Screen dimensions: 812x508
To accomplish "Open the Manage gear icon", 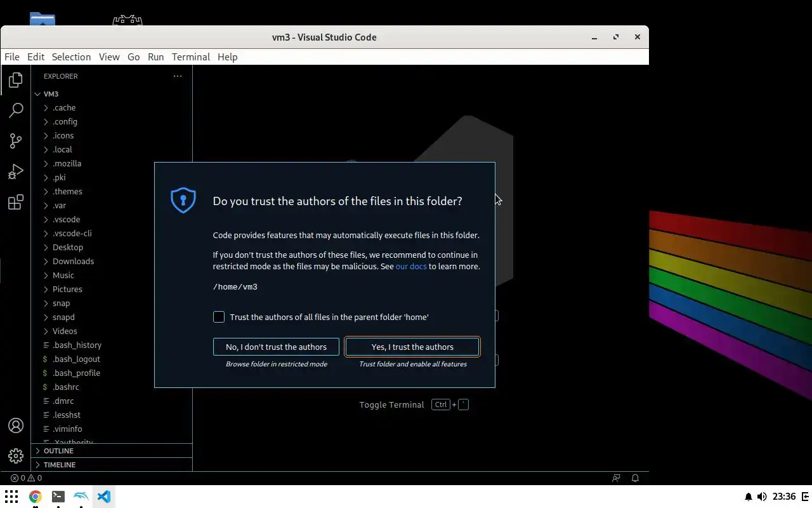I will (16, 456).
